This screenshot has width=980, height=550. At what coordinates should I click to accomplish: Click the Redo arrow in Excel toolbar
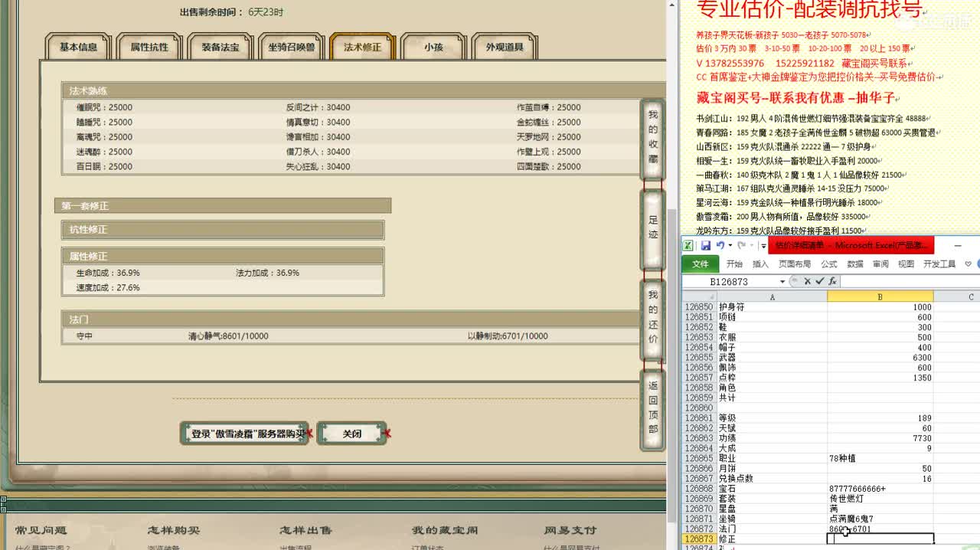[741, 245]
